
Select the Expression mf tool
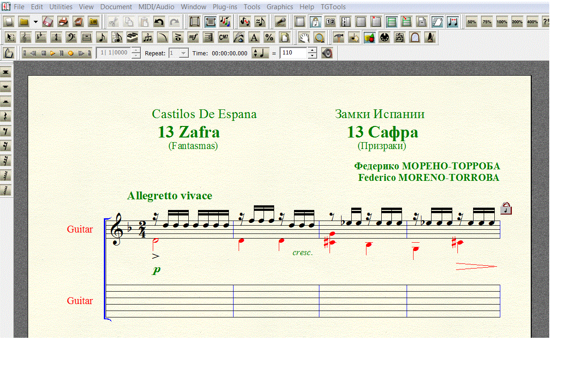(193, 37)
